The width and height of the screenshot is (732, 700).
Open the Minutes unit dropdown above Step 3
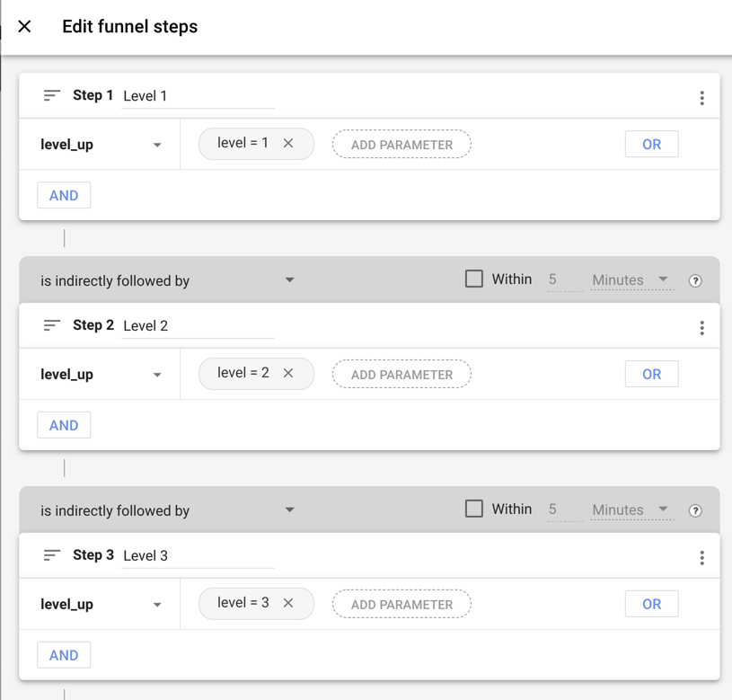(x=631, y=509)
